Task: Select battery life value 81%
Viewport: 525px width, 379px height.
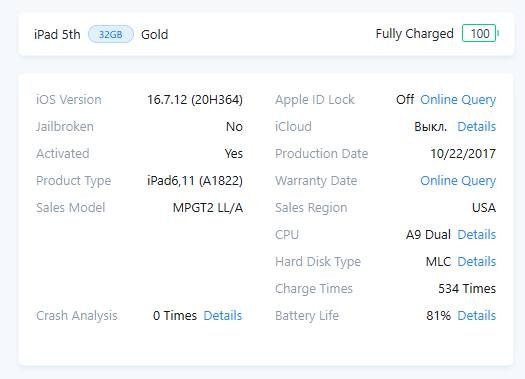Action: tap(439, 316)
